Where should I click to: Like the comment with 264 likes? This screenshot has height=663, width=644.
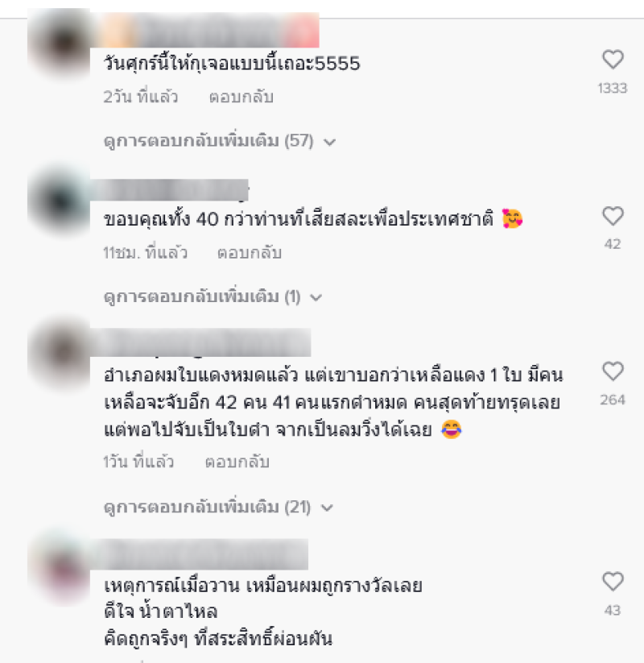coord(613,371)
